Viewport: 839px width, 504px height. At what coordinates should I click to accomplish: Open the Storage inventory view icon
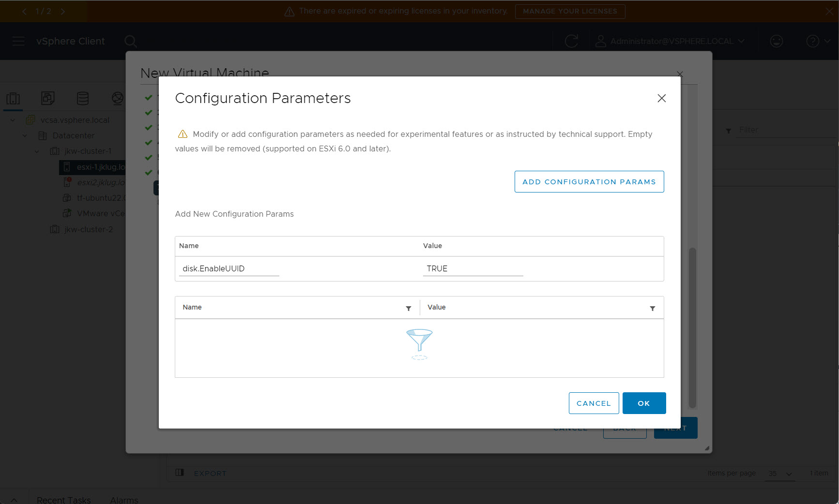(83, 99)
